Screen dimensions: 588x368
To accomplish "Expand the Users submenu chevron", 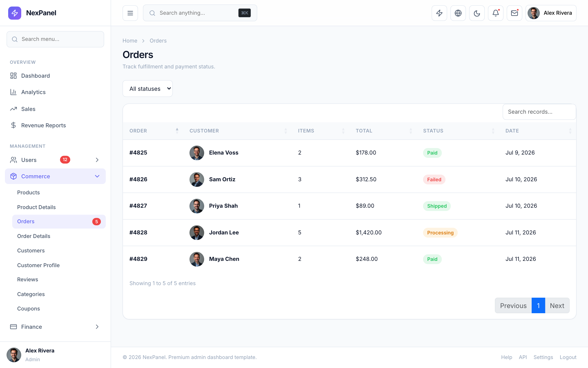I will 97,160.
